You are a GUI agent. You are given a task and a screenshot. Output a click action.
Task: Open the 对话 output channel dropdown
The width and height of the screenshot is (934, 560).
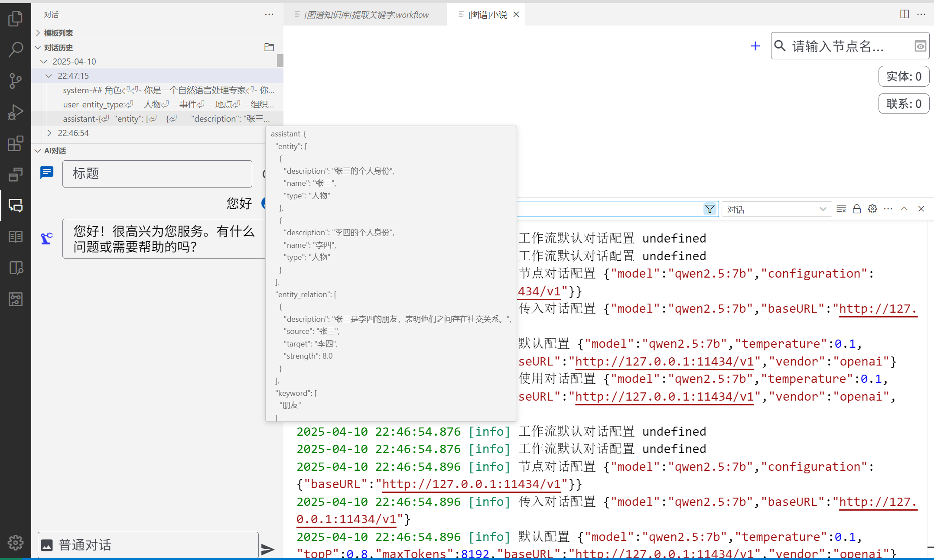776,209
